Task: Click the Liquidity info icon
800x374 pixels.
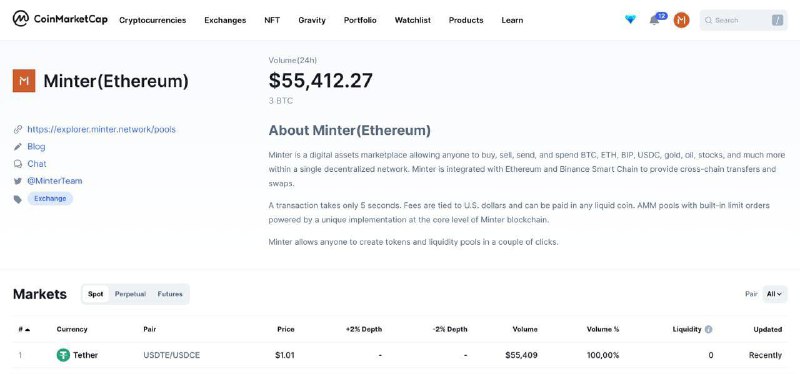Action: (708, 329)
